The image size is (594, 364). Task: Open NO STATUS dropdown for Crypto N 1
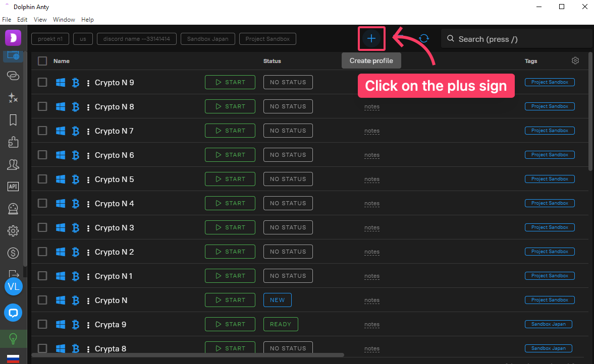tap(288, 276)
